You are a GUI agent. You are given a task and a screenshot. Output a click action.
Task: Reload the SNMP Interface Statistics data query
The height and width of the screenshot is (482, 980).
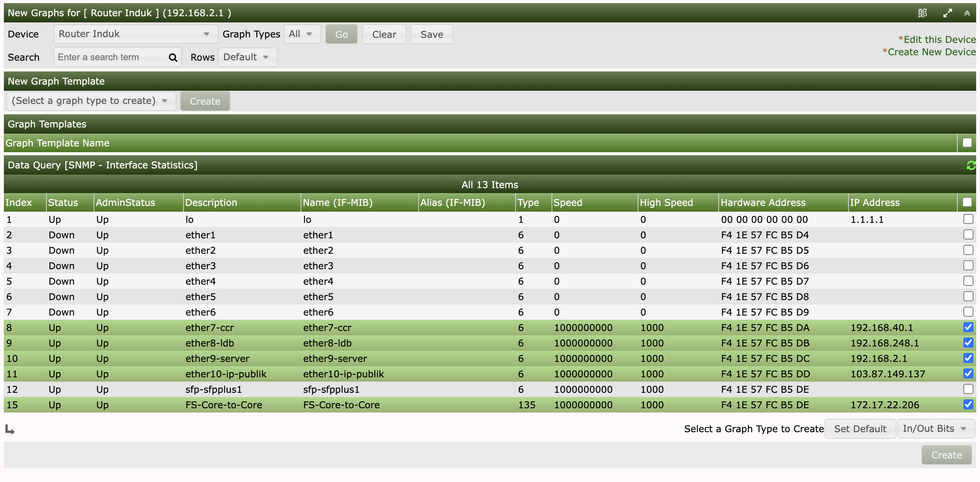pyautogui.click(x=971, y=165)
